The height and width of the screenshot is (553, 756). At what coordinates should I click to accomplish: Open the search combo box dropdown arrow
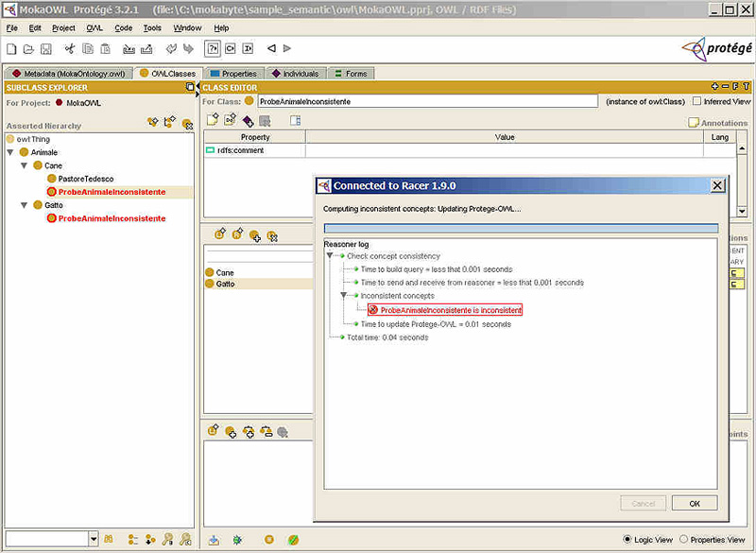[94, 539]
